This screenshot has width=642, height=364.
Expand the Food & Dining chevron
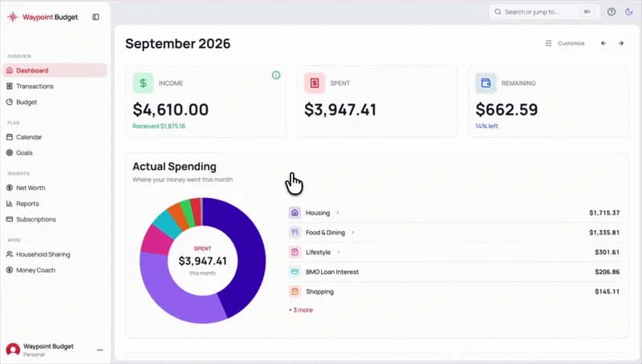(x=353, y=233)
